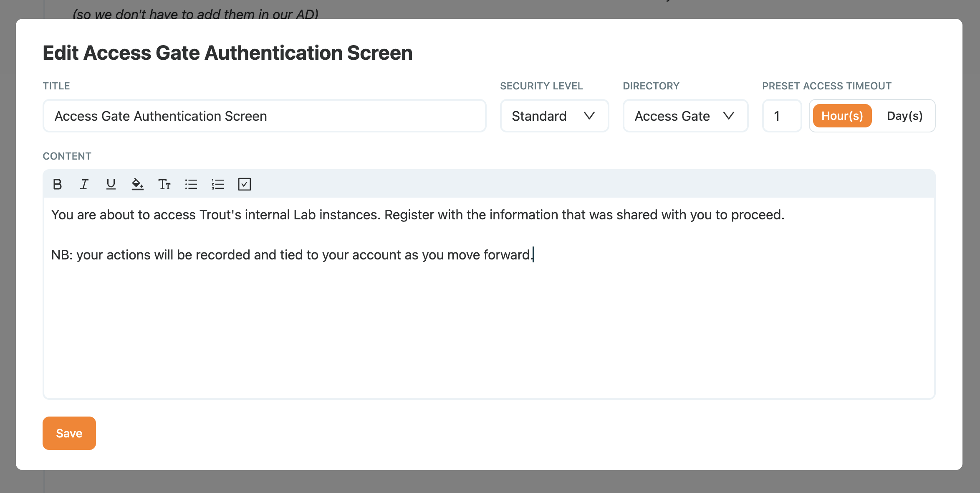Switch timeout unit to Day(s)
Image resolution: width=980 pixels, height=493 pixels.
904,116
